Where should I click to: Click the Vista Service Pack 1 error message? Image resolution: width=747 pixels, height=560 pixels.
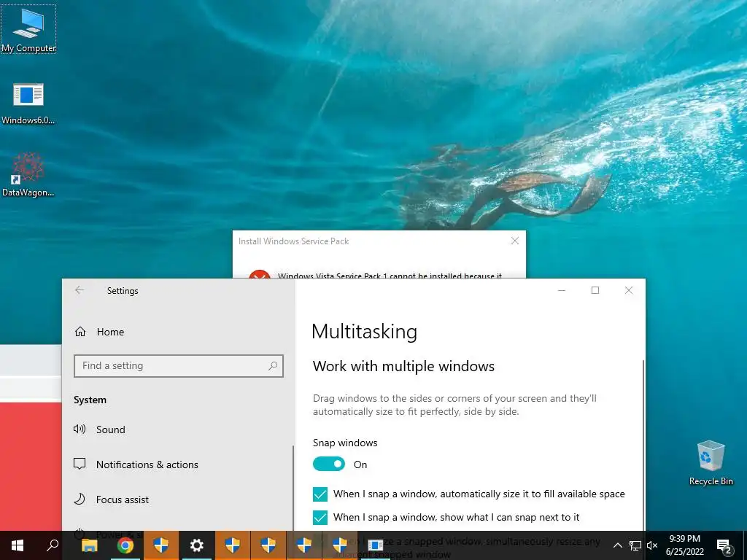click(390, 275)
